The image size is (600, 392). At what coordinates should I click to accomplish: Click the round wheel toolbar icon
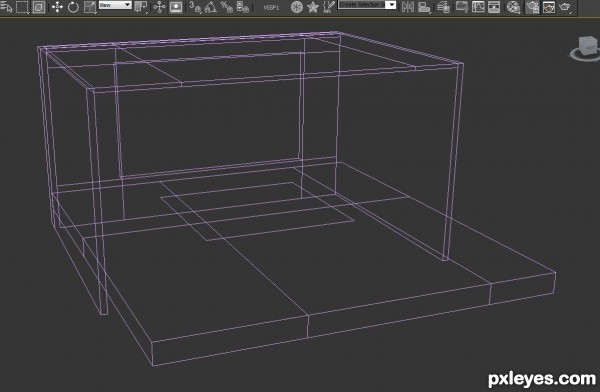(297, 7)
